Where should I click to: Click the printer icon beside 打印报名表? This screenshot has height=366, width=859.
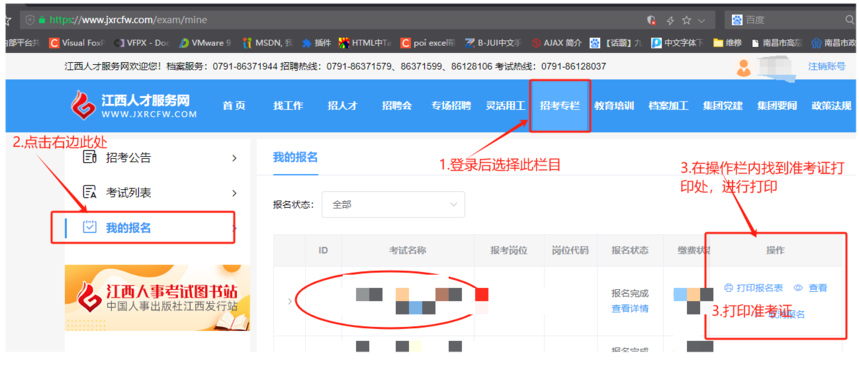point(728,288)
